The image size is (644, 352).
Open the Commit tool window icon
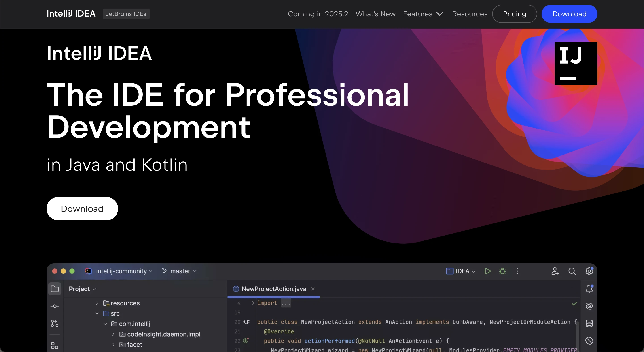55,306
